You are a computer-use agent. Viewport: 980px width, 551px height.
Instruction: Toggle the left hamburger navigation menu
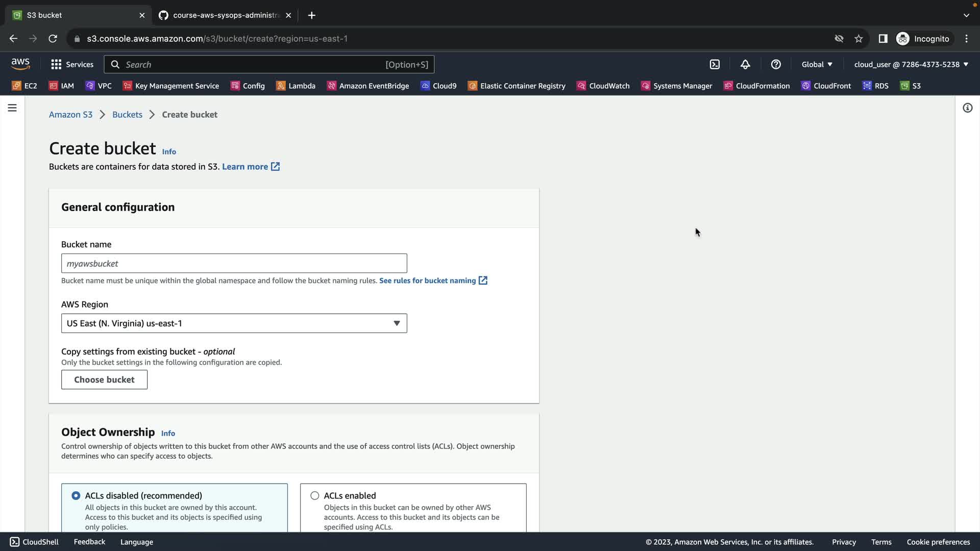coord(12,108)
